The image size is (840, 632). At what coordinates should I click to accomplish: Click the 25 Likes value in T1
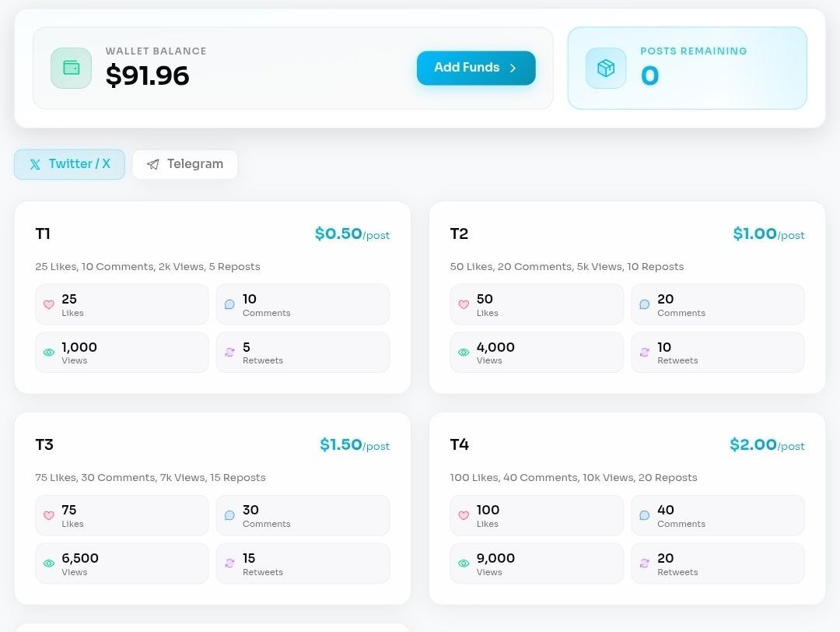coord(69,299)
